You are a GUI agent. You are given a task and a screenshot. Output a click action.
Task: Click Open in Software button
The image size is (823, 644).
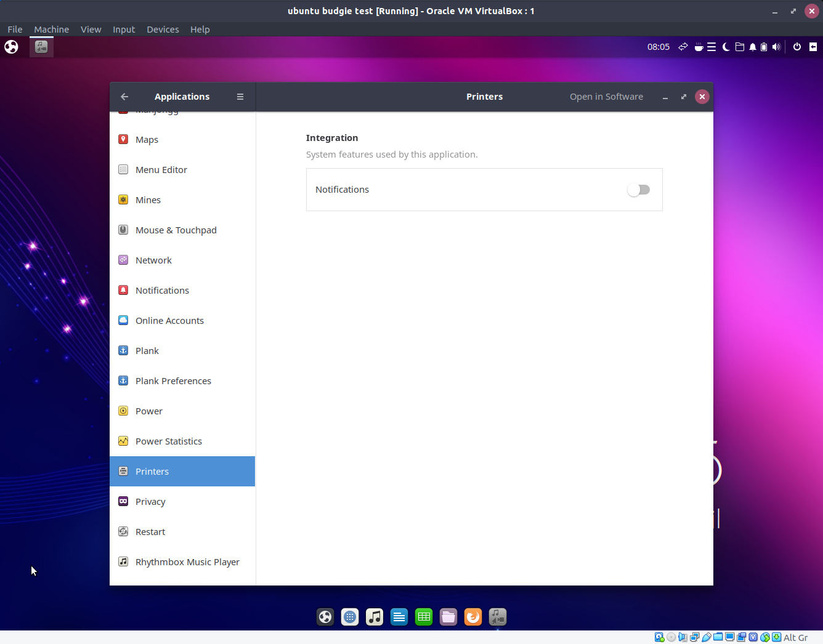(606, 97)
